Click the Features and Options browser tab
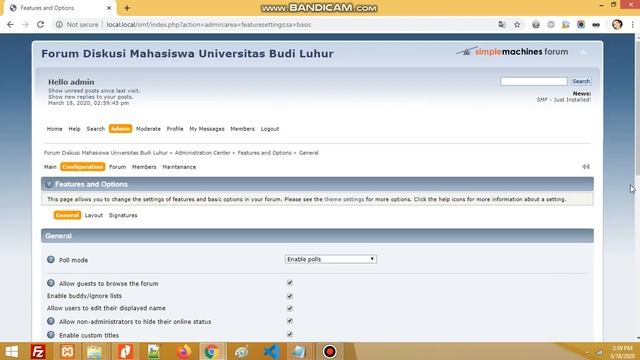Screen dimensions: 640x360 pyautogui.click(x=60, y=8)
